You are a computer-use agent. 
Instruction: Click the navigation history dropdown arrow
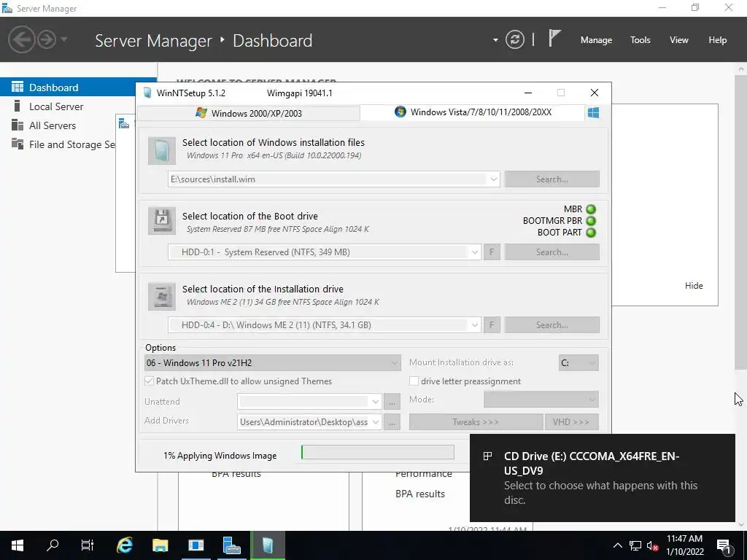64,39
